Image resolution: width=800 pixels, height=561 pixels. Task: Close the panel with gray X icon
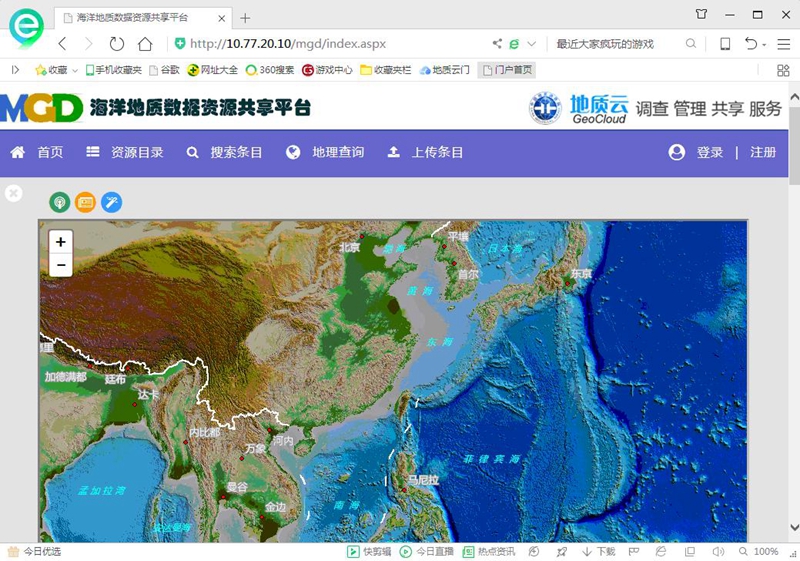(x=13, y=193)
